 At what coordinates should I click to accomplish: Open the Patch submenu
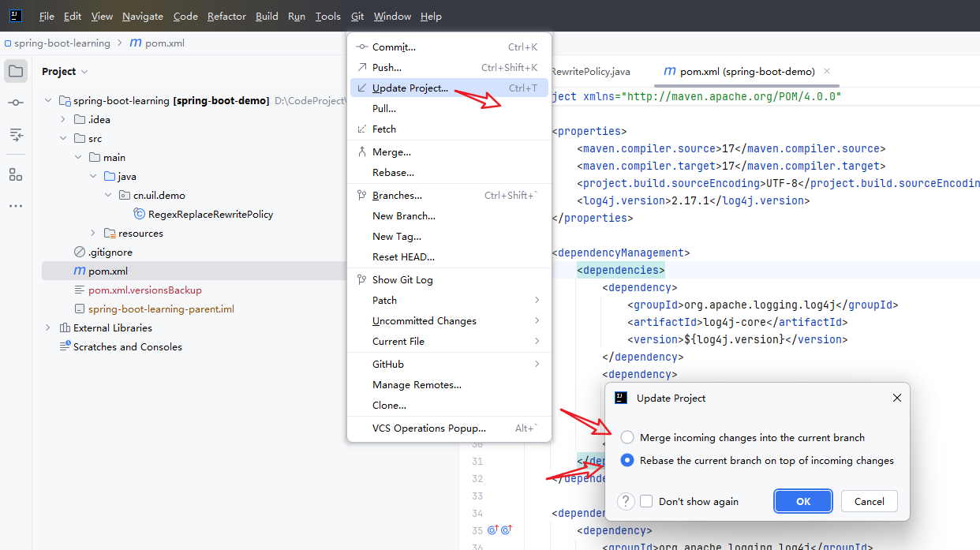(449, 300)
